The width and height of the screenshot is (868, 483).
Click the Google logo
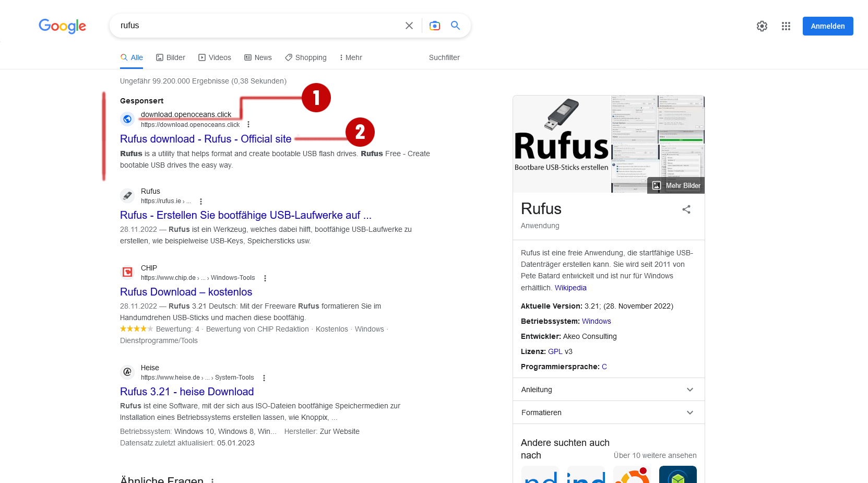[x=62, y=26]
